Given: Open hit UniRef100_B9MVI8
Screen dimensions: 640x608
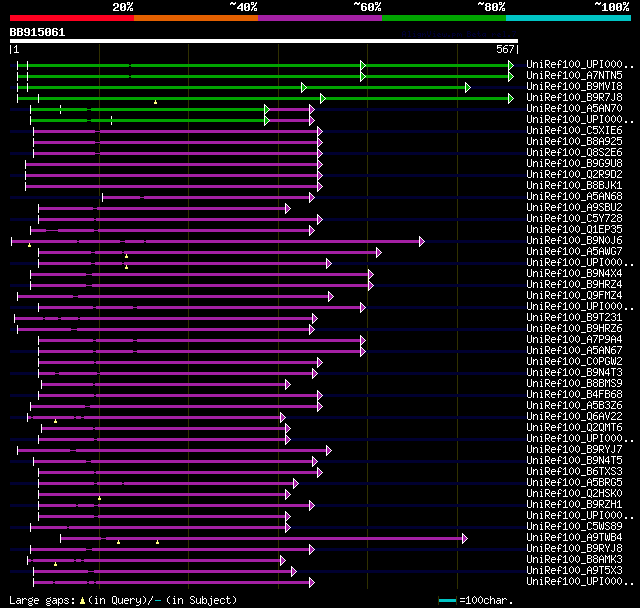Looking at the screenshot, I should (574, 87).
